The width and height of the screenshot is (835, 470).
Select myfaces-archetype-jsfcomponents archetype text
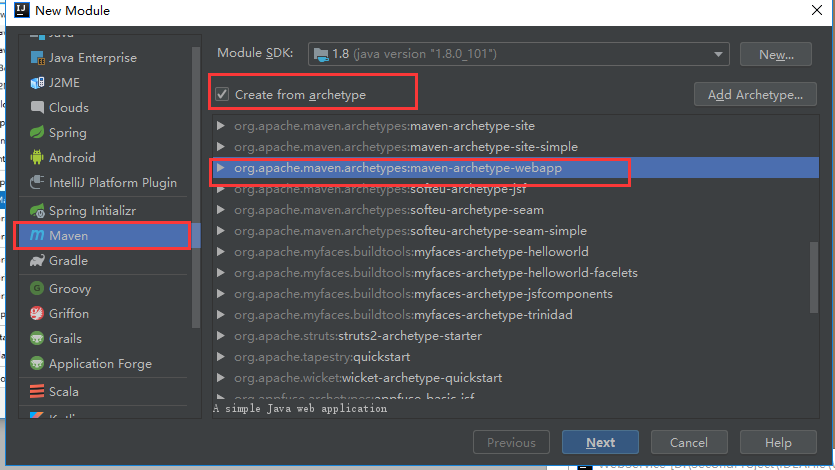coord(423,294)
